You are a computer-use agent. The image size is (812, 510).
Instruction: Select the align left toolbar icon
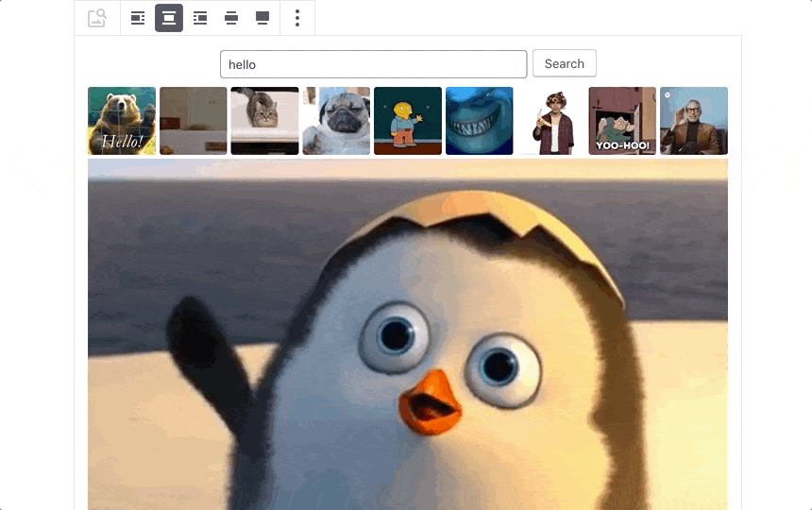(x=138, y=18)
